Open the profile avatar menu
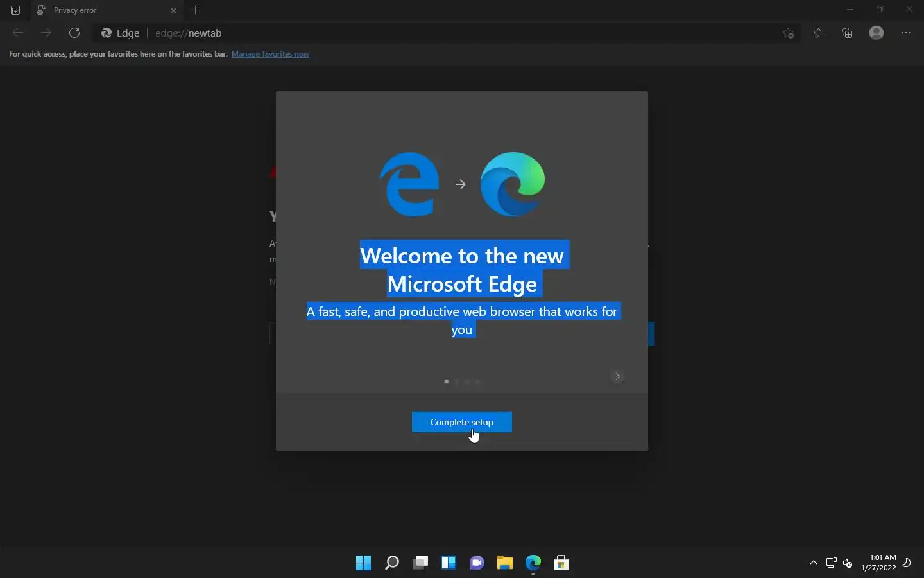Viewport: 924px width, 578px height. click(x=877, y=33)
